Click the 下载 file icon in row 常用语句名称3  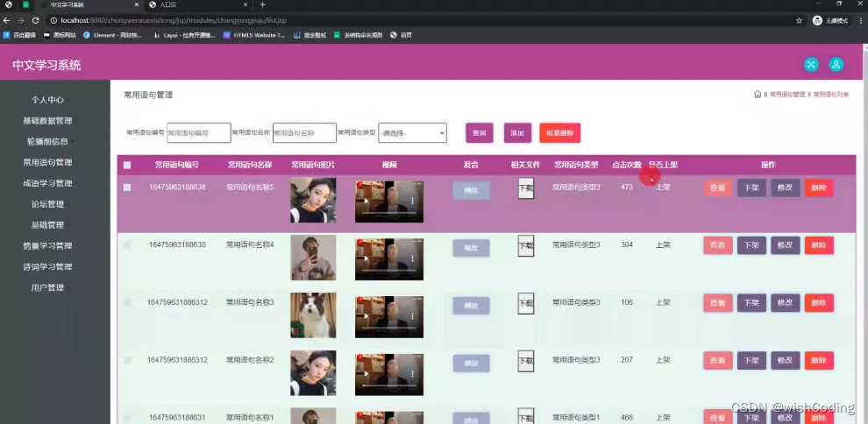(526, 303)
